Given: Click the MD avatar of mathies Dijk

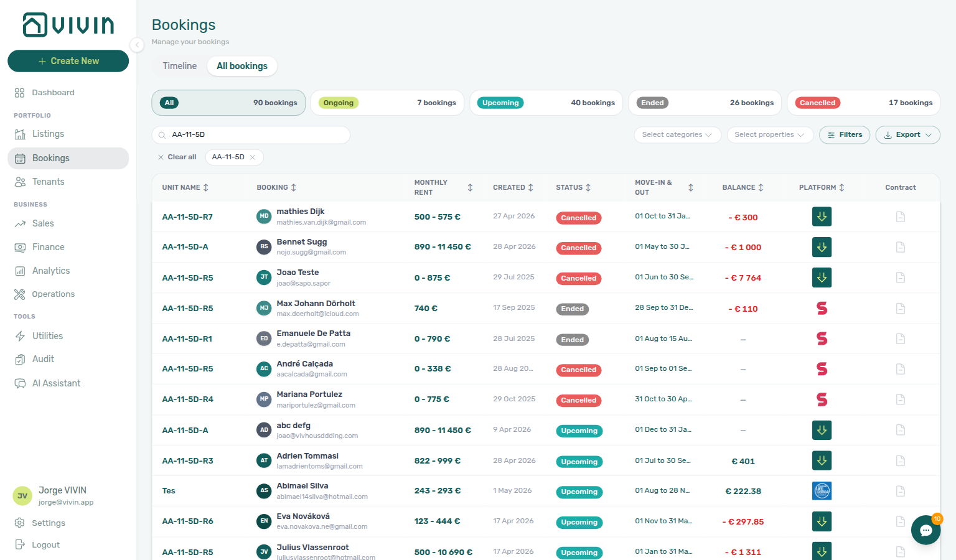Looking at the screenshot, I should click(x=264, y=217).
